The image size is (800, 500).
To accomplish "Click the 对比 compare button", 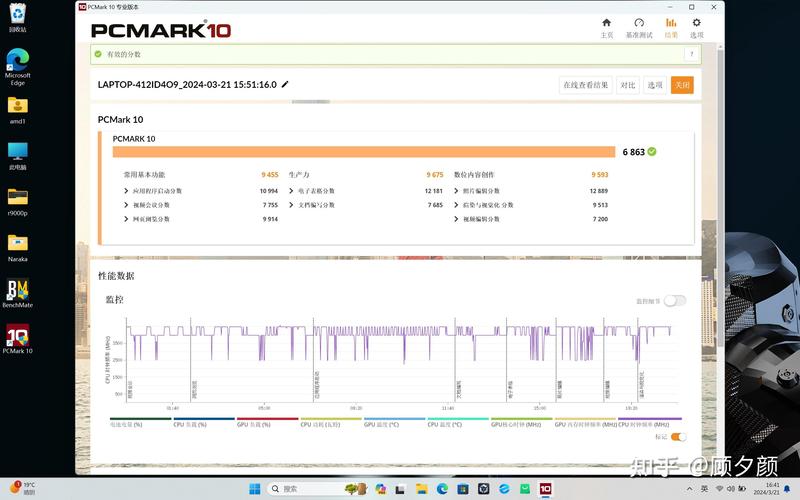I will click(x=627, y=86).
